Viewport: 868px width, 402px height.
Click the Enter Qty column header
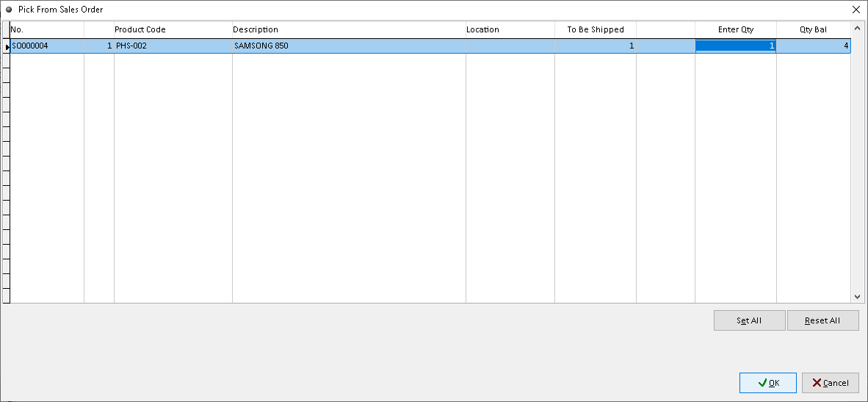(x=736, y=30)
